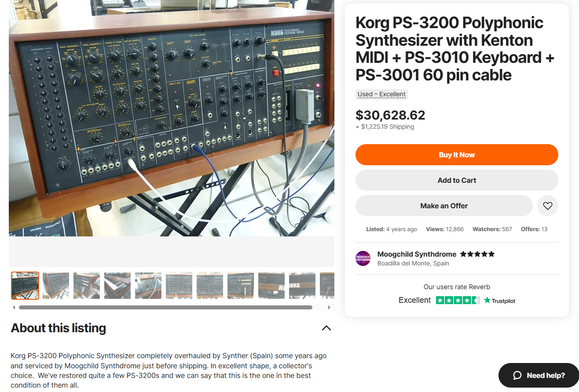Click the Moogchild Synthdrome shop avatar

click(x=363, y=258)
